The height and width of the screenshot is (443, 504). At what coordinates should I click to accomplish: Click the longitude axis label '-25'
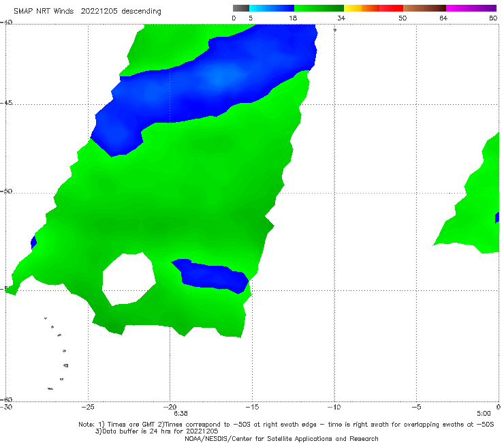88,407
